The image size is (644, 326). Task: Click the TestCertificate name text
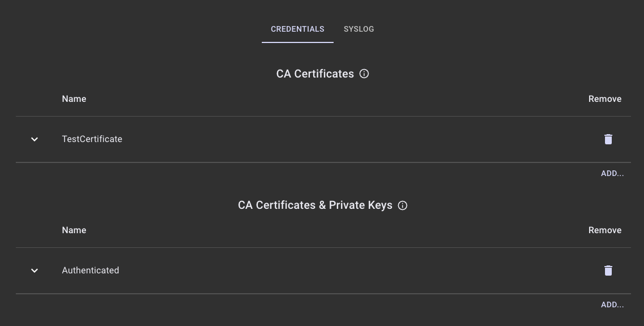(x=92, y=139)
